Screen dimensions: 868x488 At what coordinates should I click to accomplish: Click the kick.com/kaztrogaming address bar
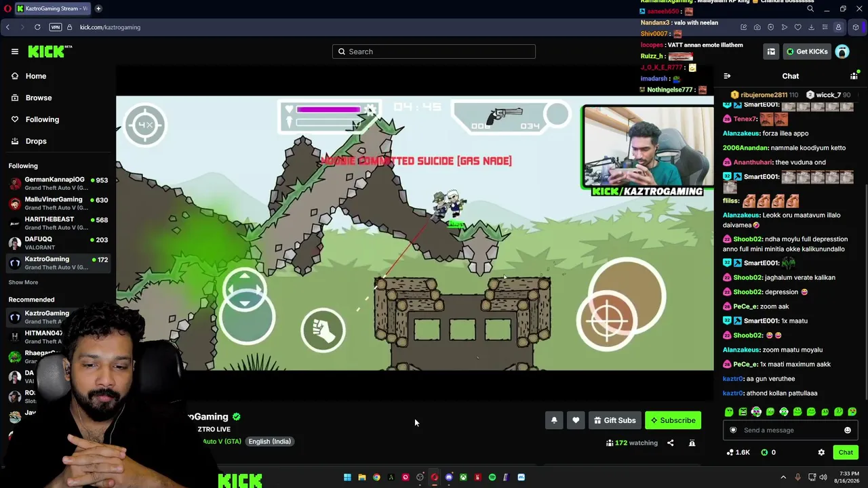pyautogui.click(x=110, y=27)
